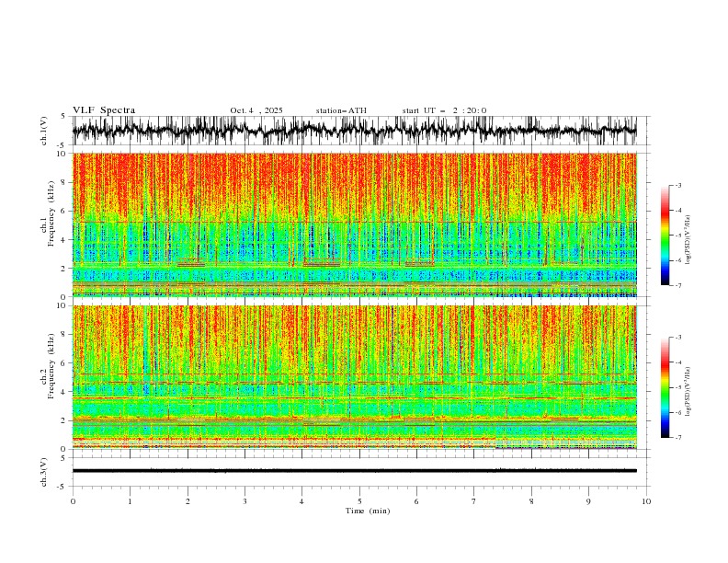Click the ch.2 spectrogram panel

355,377
